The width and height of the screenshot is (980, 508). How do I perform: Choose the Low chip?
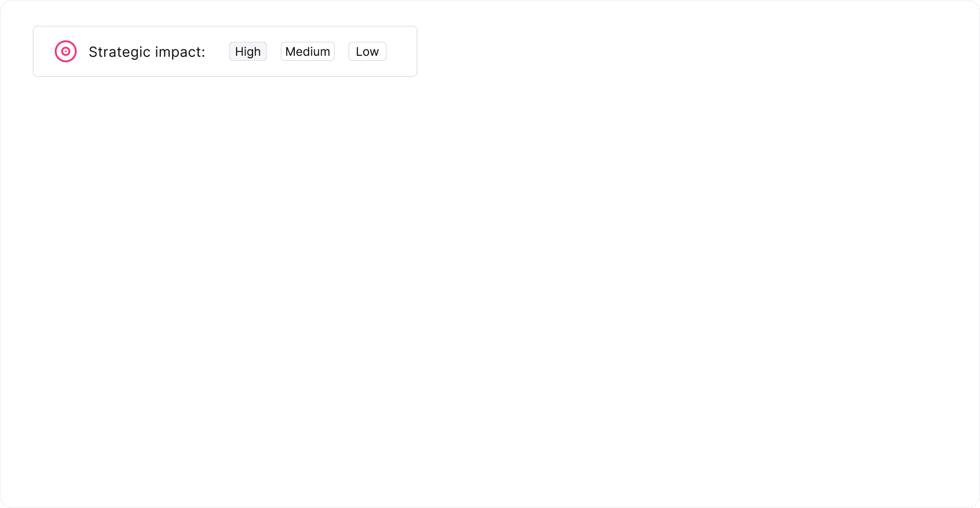tap(367, 51)
